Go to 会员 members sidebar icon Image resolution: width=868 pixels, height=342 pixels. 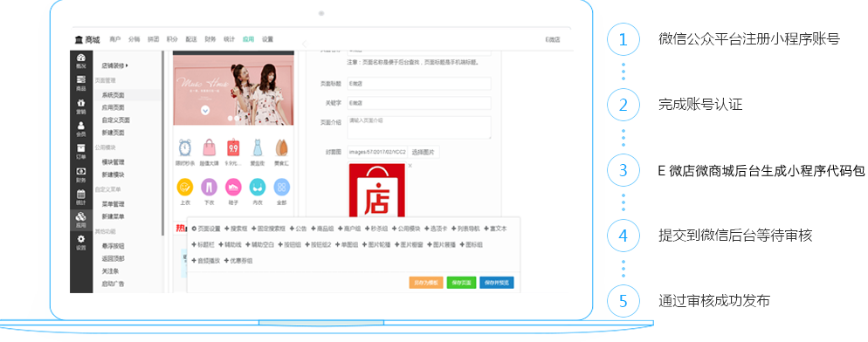tap(81, 128)
